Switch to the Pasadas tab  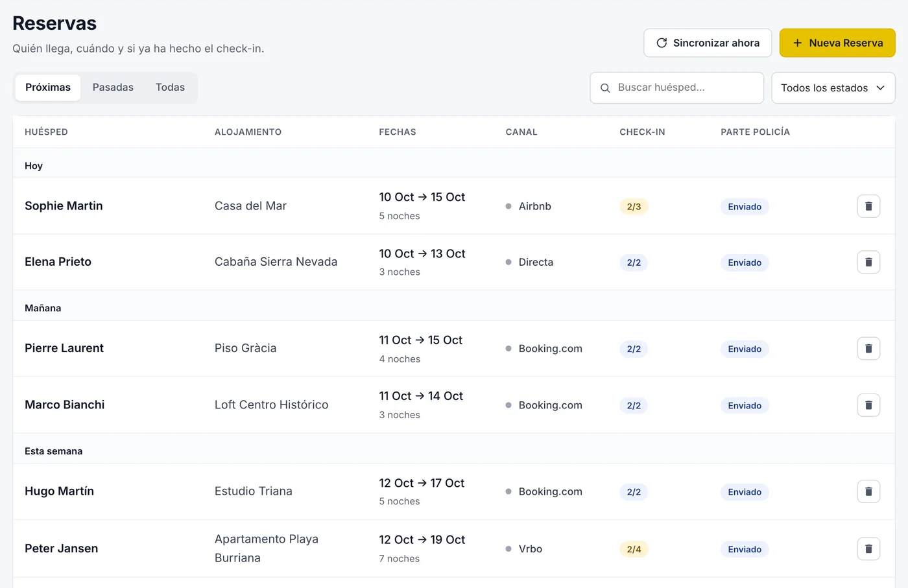[x=113, y=88]
